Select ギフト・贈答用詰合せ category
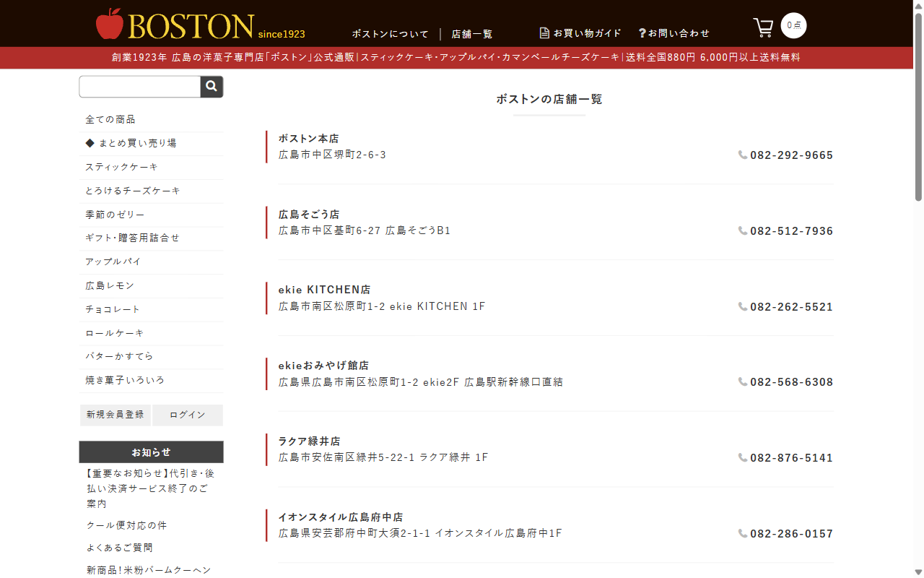The image size is (924, 578). [x=151, y=238]
